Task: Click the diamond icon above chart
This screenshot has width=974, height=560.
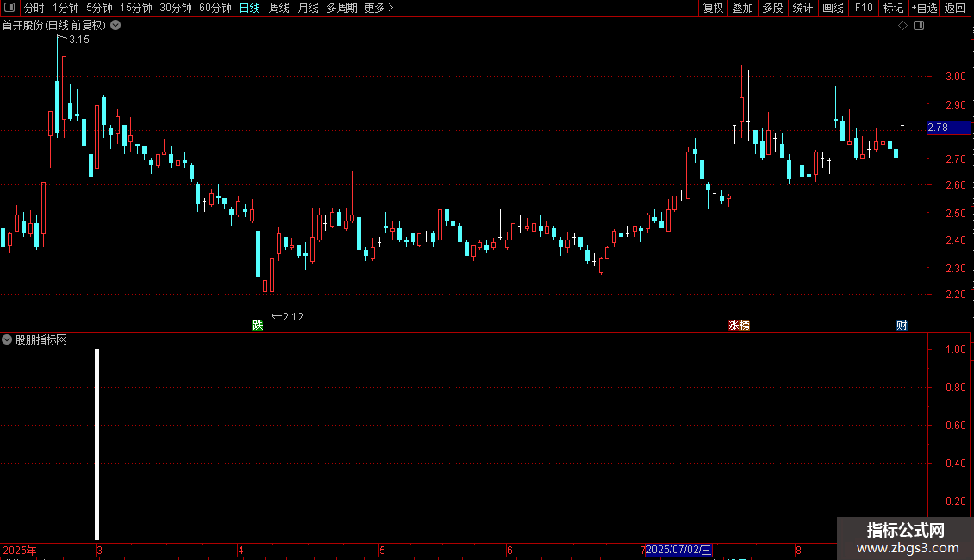Action: pyautogui.click(x=903, y=26)
